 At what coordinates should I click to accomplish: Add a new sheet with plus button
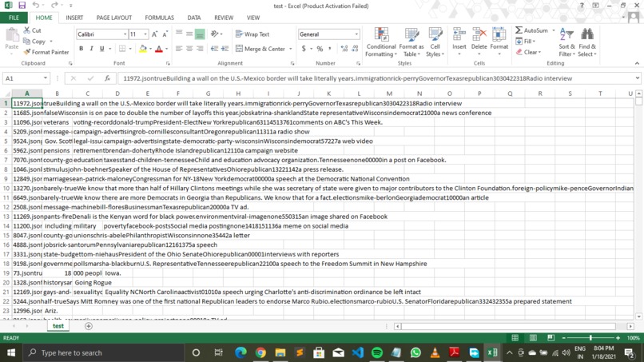(x=89, y=326)
